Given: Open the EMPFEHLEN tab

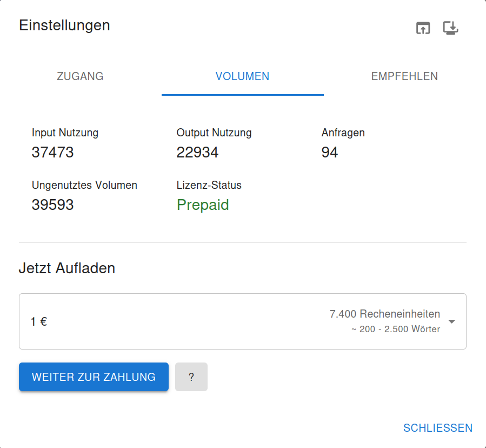Looking at the screenshot, I should click(404, 76).
